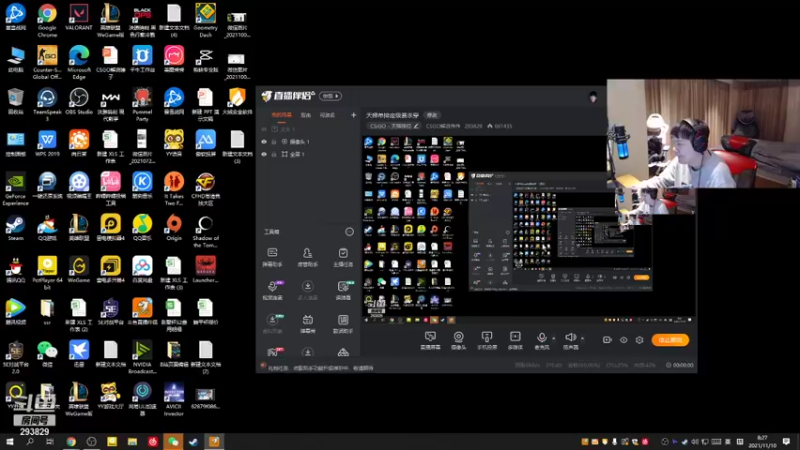Click edit button beside stream title
800x450 pixels.
(x=432, y=115)
